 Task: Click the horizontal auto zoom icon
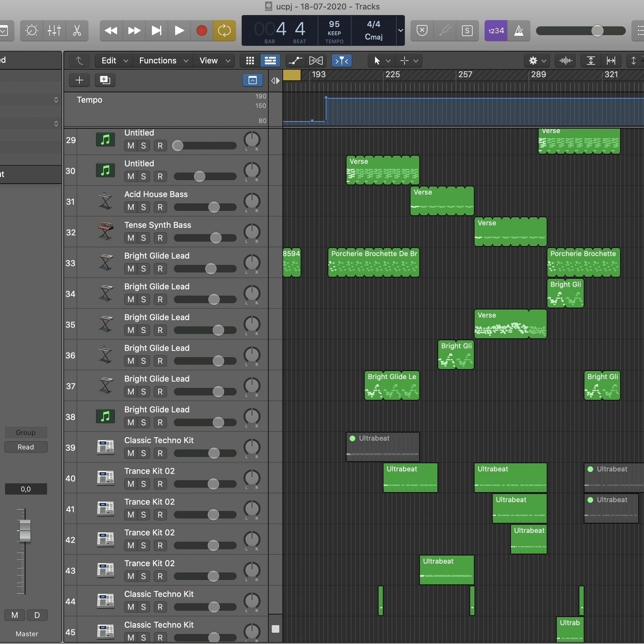(611, 61)
